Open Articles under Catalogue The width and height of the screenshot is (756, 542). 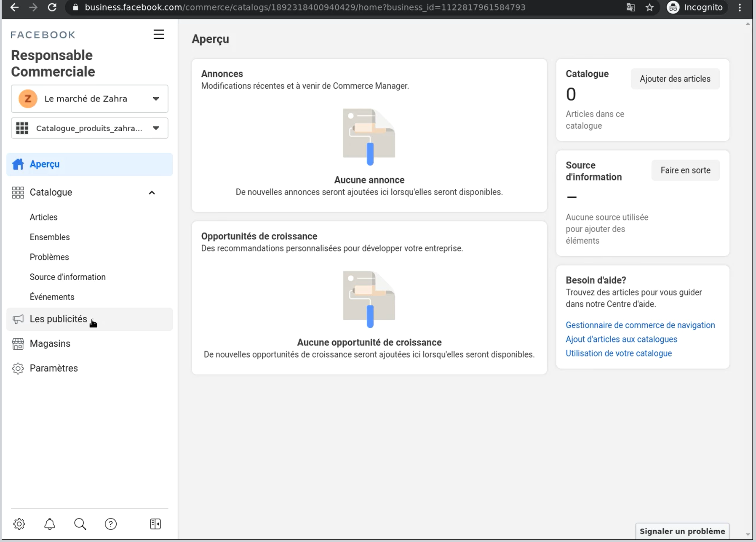(44, 217)
